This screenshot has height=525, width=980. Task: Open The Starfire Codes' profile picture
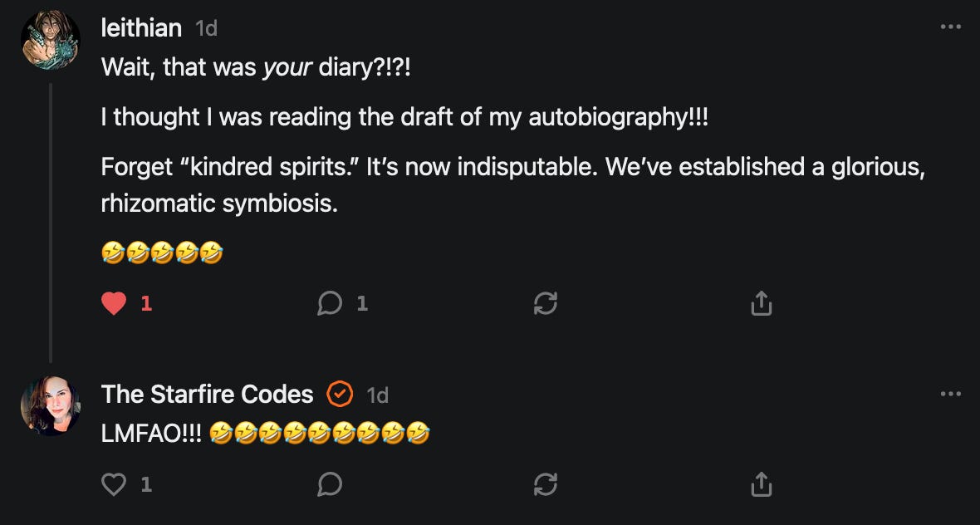tap(51, 405)
